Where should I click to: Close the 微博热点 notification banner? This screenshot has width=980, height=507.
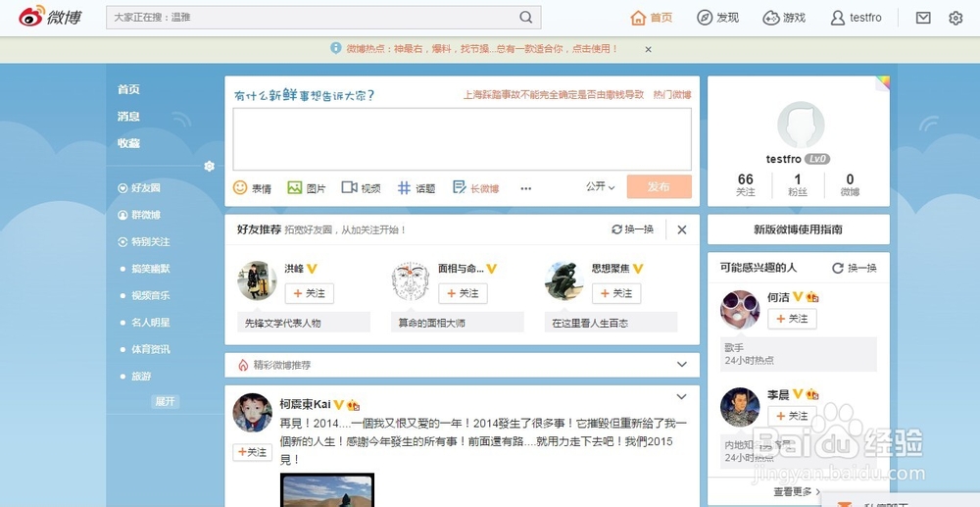coord(648,49)
